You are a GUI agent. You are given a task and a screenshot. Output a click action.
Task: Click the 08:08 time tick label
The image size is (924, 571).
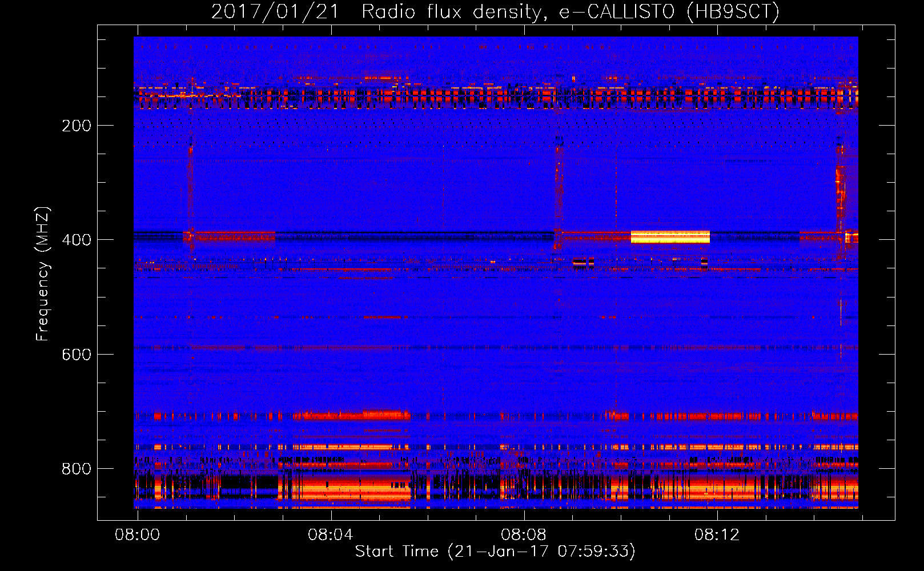point(524,535)
